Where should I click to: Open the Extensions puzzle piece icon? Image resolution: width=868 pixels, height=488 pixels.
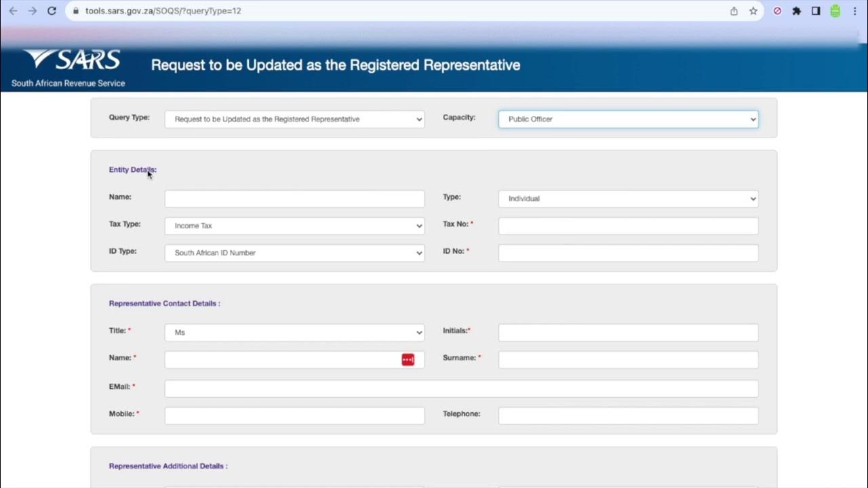(797, 11)
